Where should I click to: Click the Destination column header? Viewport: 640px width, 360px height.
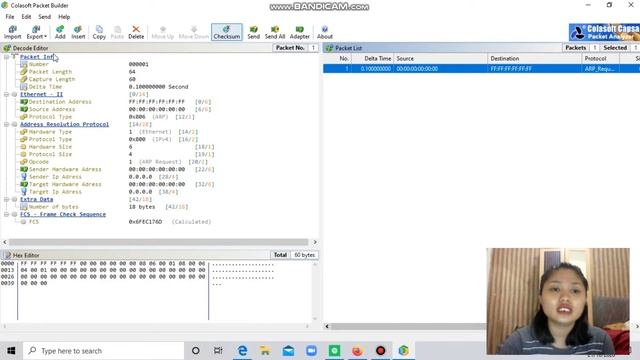[x=535, y=58]
